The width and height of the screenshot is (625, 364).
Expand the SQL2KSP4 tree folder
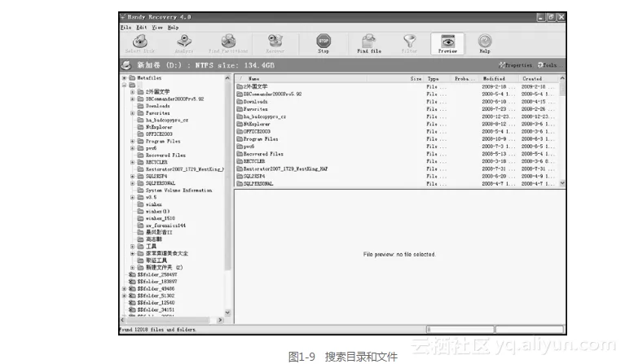click(132, 177)
